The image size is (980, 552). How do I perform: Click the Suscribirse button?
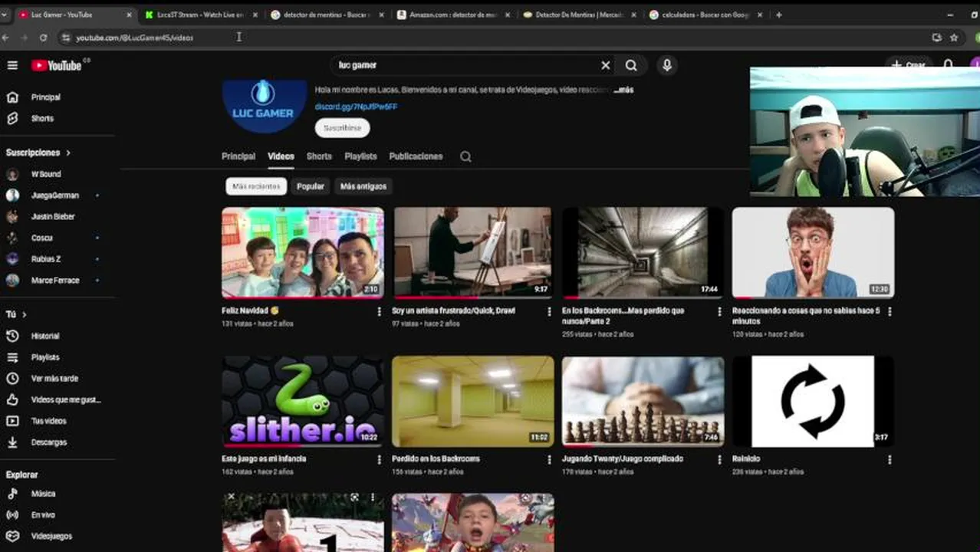342,128
